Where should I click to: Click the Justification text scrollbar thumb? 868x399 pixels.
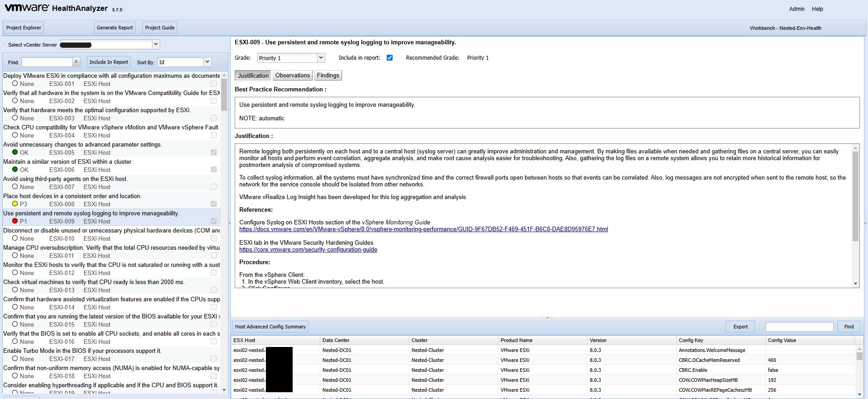tap(855, 196)
